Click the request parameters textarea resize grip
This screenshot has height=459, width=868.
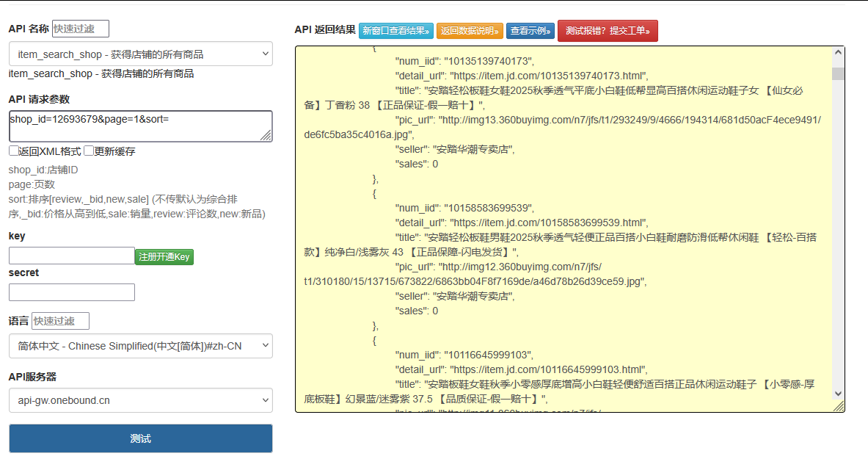pyautogui.click(x=266, y=135)
